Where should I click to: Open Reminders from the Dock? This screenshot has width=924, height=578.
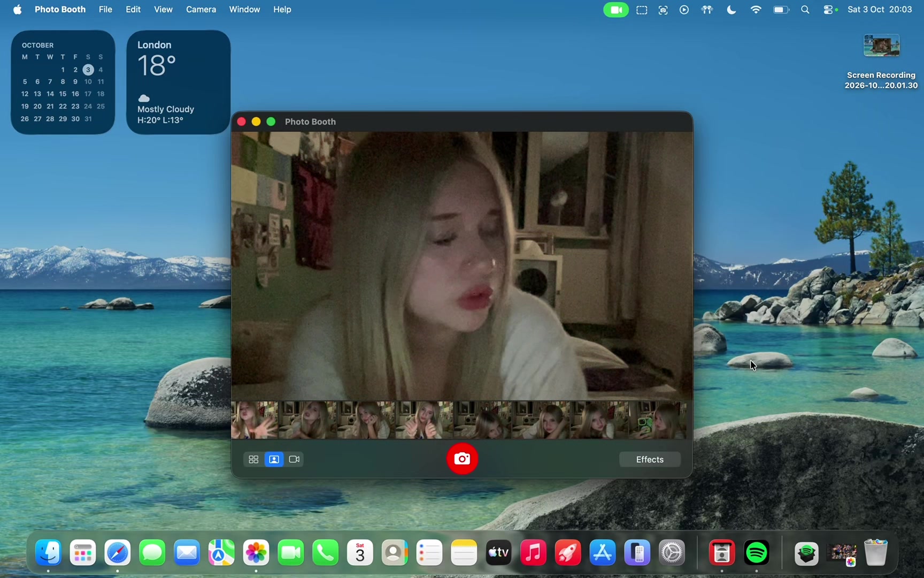(429, 552)
